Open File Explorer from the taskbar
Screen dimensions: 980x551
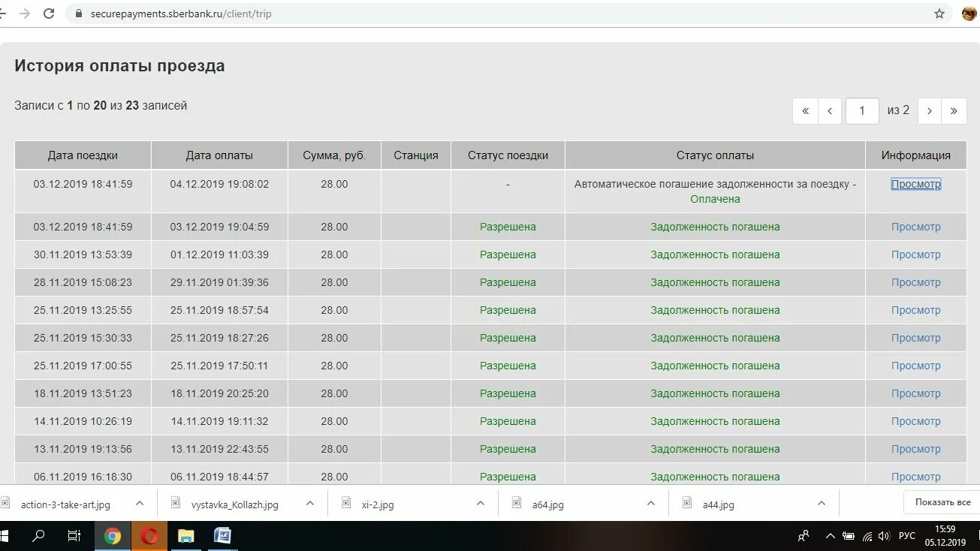pos(185,536)
